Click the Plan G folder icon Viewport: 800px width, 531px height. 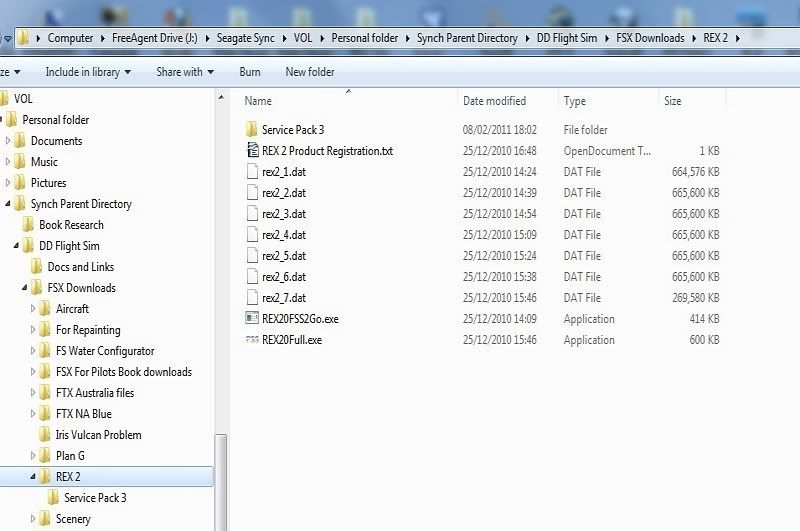(x=45, y=456)
